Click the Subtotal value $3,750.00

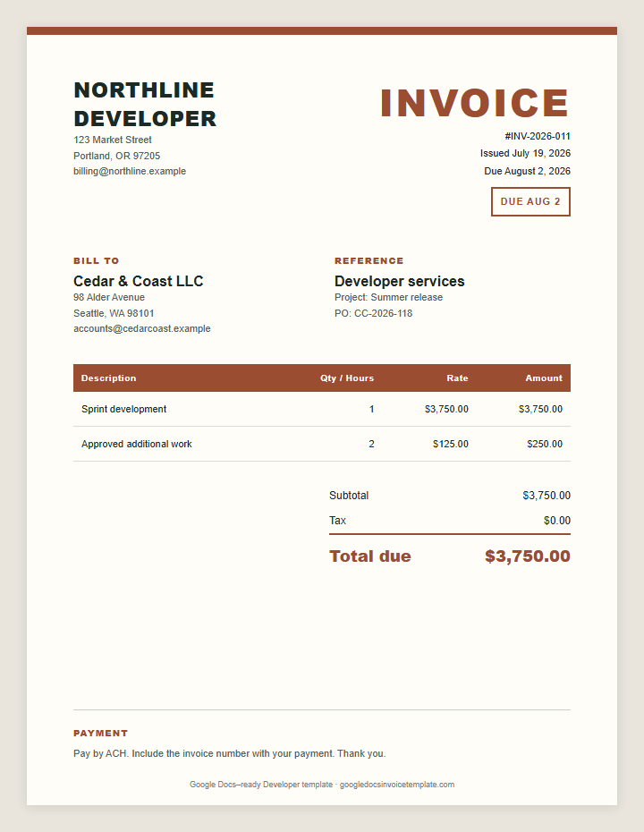tap(547, 495)
